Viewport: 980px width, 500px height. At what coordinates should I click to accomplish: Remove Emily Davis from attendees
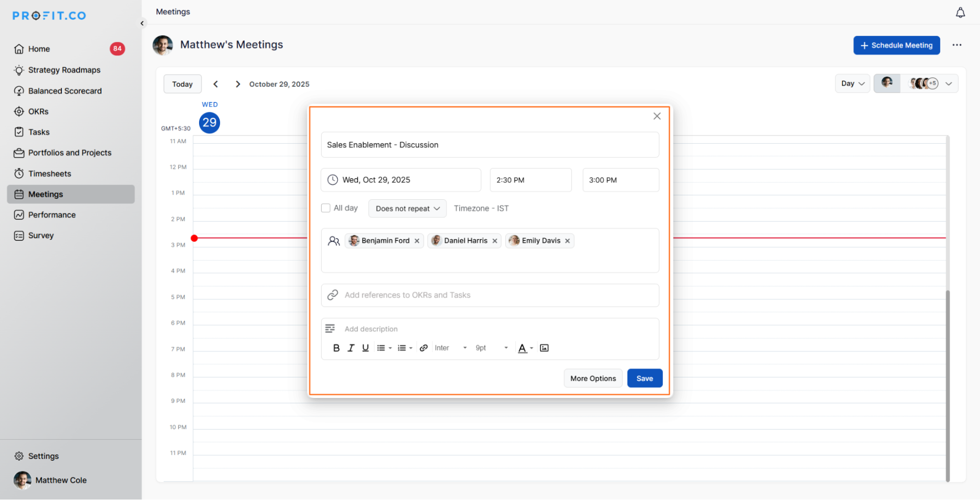tap(567, 241)
